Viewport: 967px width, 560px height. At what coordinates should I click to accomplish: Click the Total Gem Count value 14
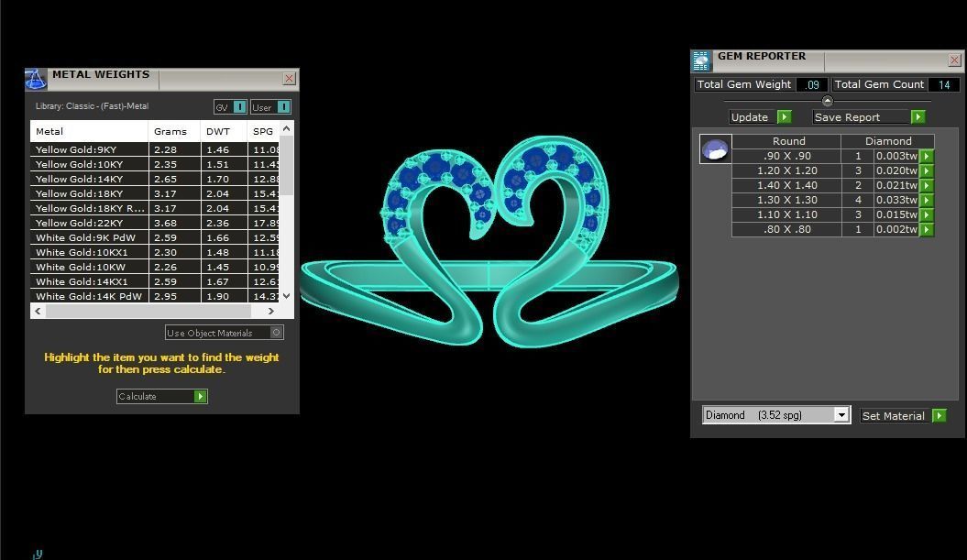943,84
